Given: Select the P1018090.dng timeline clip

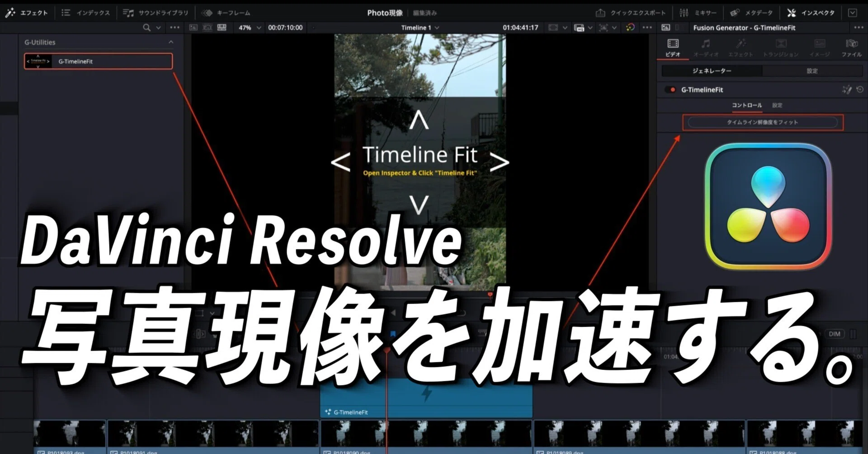Looking at the screenshot, I should click(426, 437).
